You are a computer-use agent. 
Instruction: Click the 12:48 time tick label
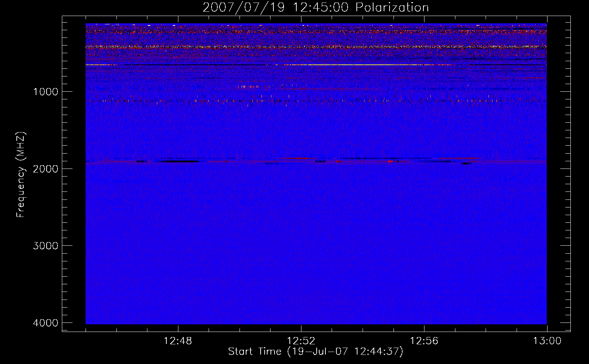pyautogui.click(x=178, y=341)
